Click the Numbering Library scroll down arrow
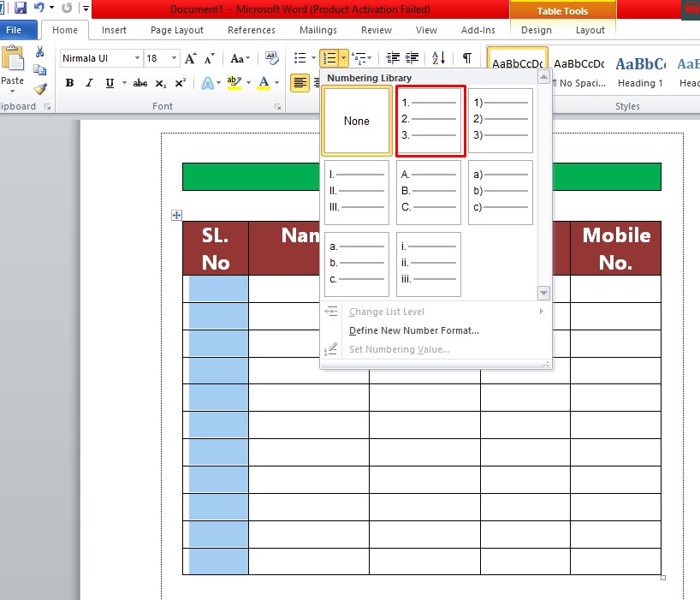The height and width of the screenshot is (600, 700). pos(543,294)
